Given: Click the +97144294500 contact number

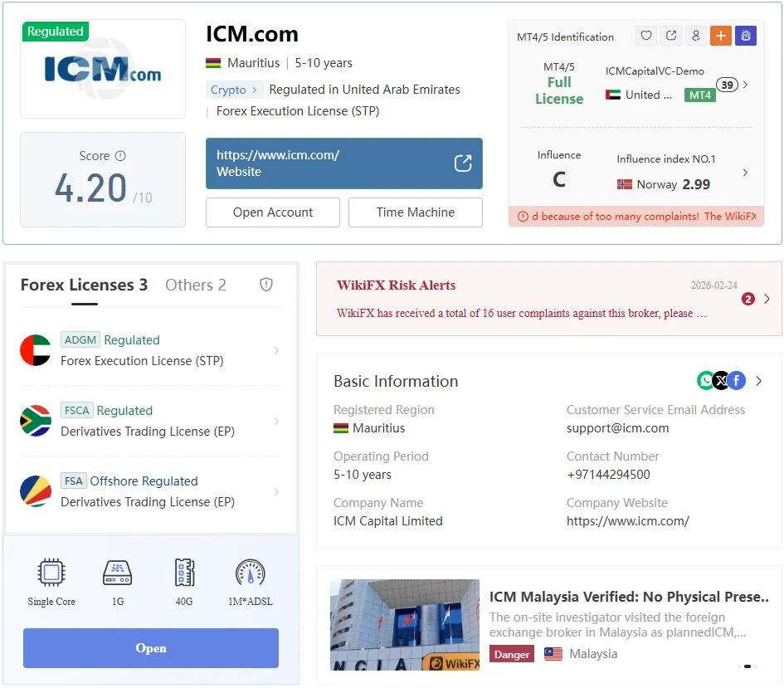Looking at the screenshot, I should pos(608,475).
